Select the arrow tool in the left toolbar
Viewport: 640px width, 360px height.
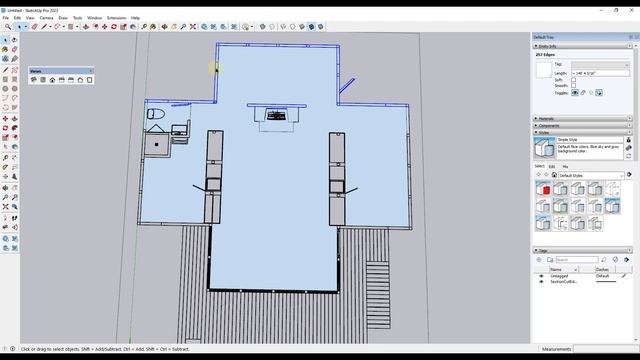5,40
